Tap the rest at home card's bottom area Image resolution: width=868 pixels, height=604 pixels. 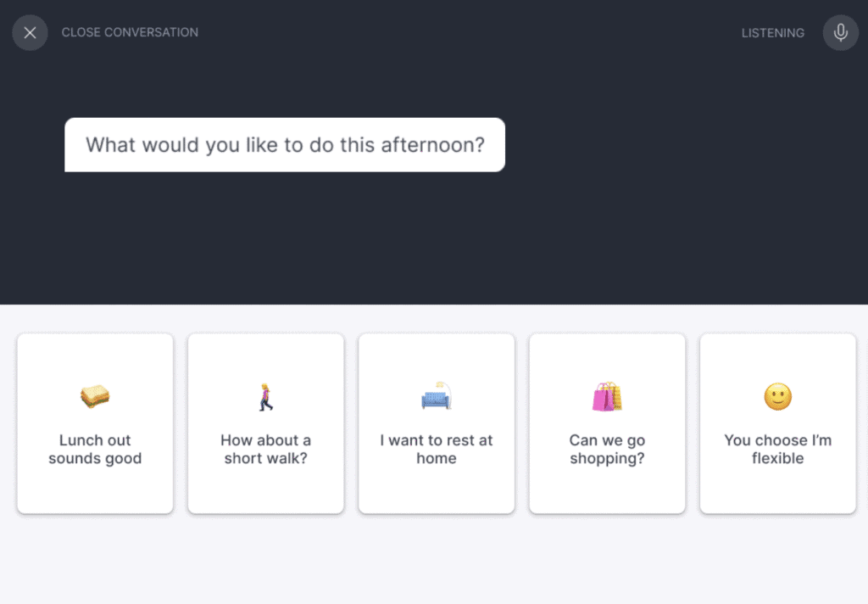tap(437, 492)
